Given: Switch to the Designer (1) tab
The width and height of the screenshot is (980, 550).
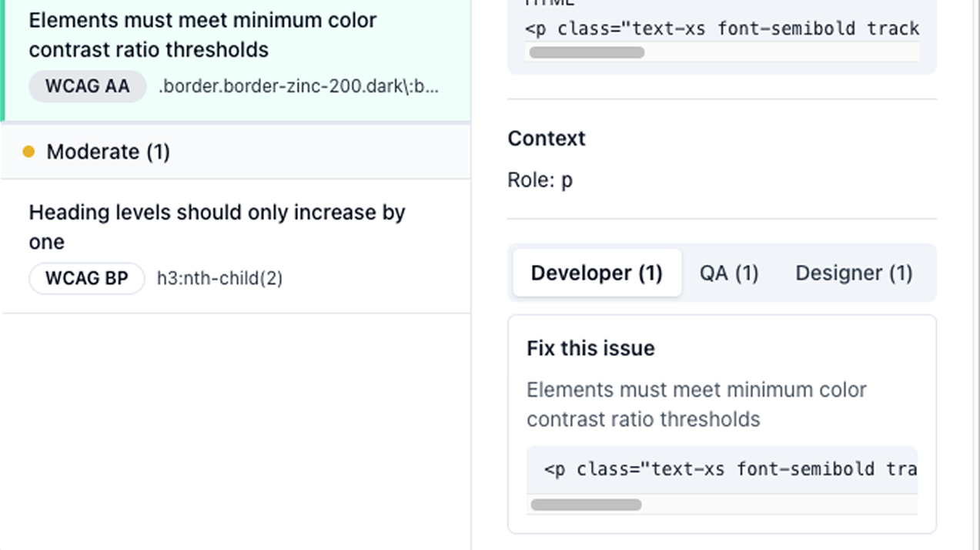Looking at the screenshot, I should pos(854,273).
